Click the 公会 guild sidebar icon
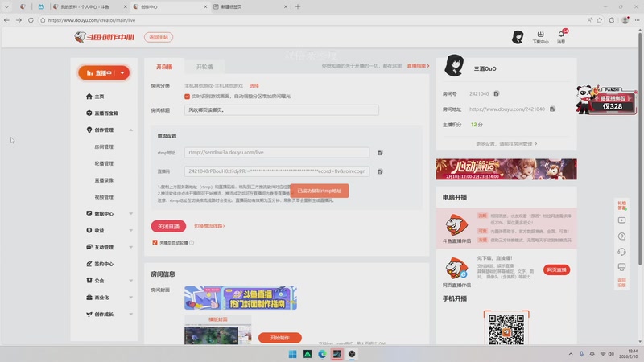 coord(89,280)
